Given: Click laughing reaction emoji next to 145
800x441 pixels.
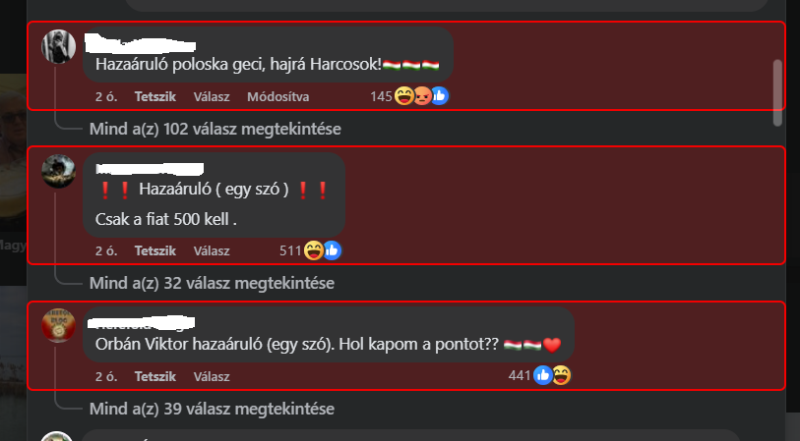Looking at the screenshot, I should (404, 96).
